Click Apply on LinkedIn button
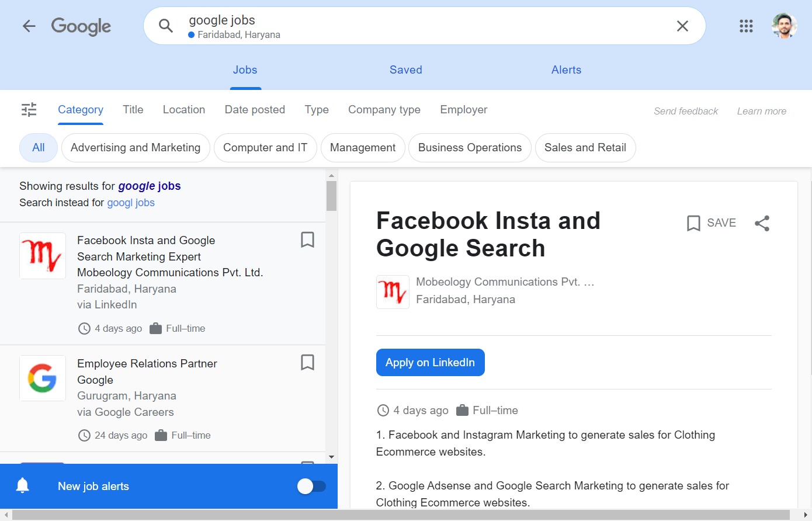 point(430,363)
